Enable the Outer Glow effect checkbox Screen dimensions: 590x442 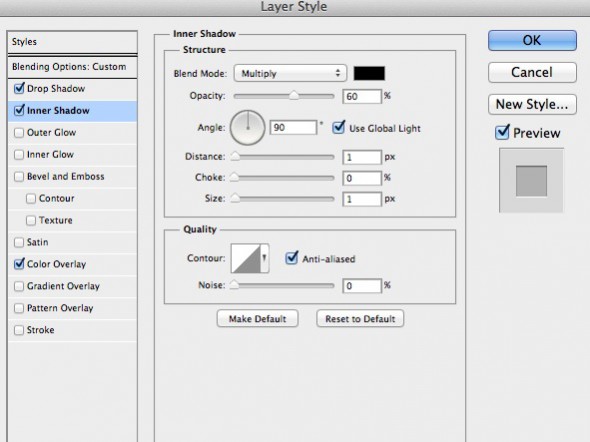tap(19, 133)
